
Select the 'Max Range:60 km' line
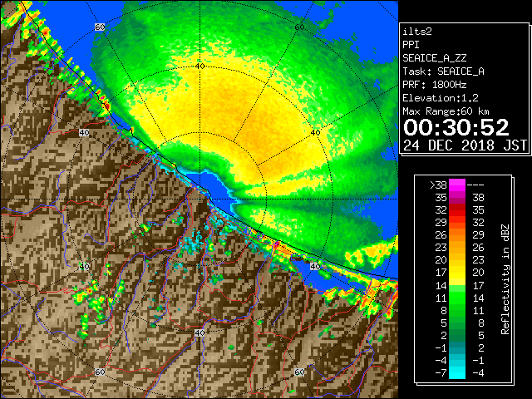point(446,111)
